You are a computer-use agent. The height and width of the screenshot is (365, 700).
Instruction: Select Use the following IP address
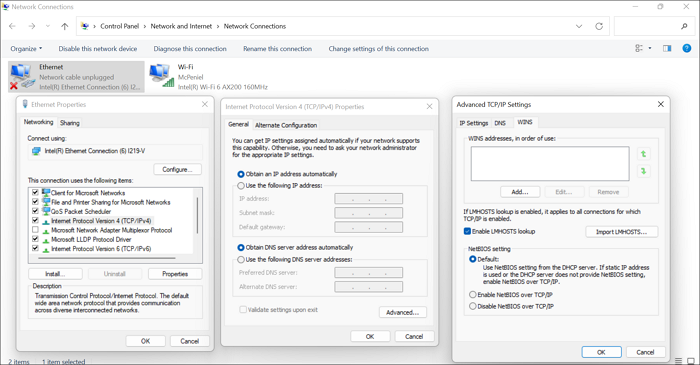241,186
